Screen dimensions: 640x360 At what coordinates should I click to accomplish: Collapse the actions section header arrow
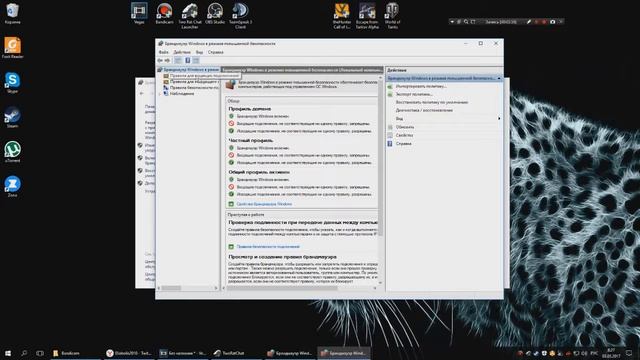(499, 78)
